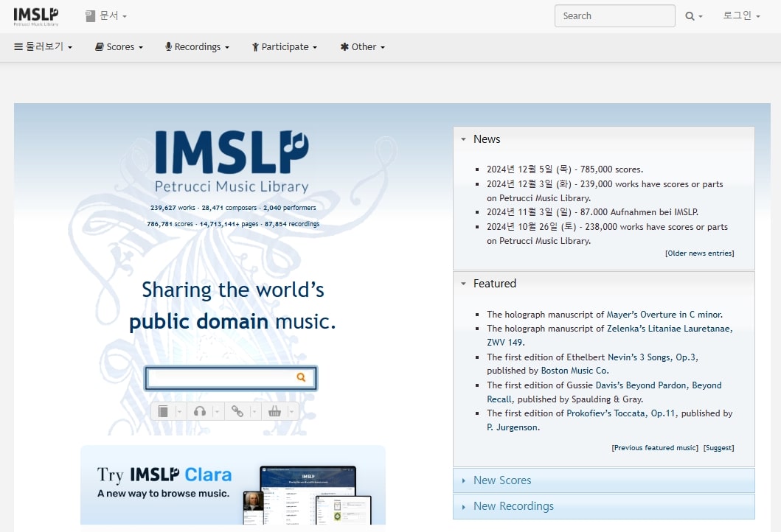Screen dimensions: 781x532
Task: Click the shopping basket icon
Action: pyautogui.click(x=274, y=411)
